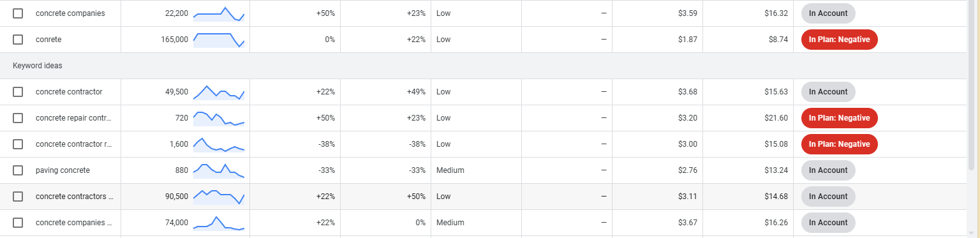The height and width of the screenshot is (238, 980).
Task: Click the paving concrete keyword text
Action: (x=63, y=170)
